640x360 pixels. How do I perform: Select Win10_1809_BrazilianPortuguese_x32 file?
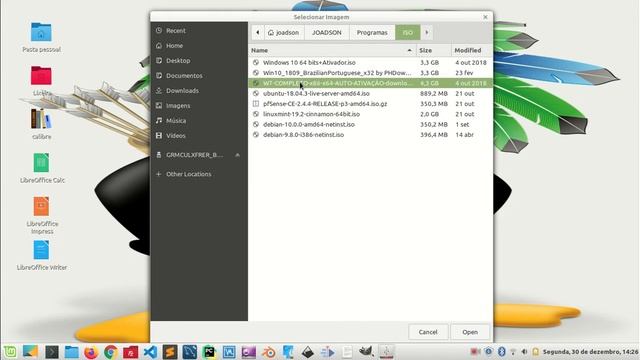point(370,73)
